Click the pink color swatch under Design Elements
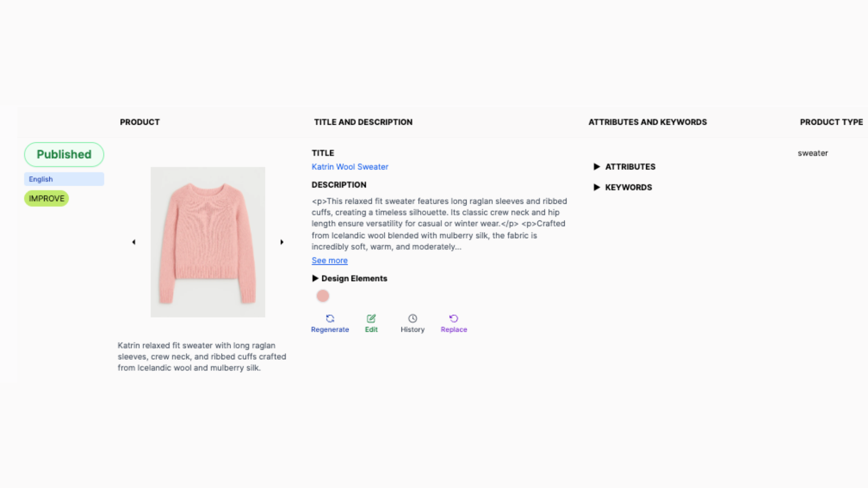Viewport: 868px width, 488px height. (x=323, y=296)
